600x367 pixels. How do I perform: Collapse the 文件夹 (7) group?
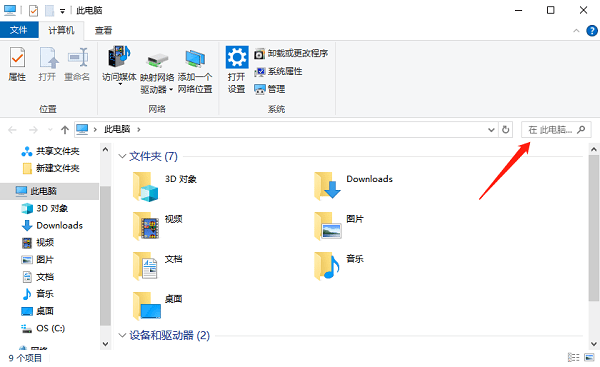(x=122, y=156)
